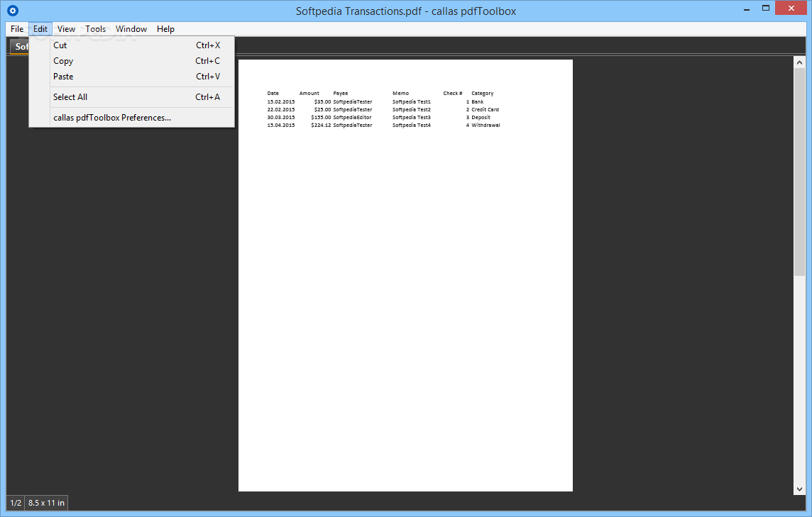Open the View menu
The height and width of the screenshot is (517, 812).
[66, 29]
